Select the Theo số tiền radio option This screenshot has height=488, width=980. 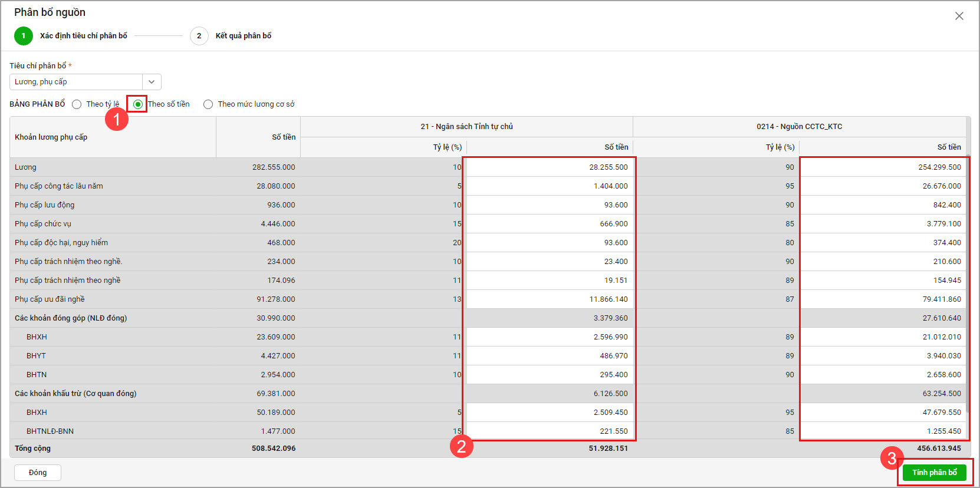[x=138, y=104]
